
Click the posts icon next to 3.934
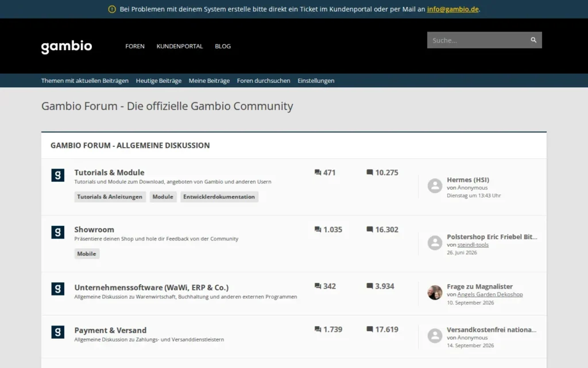370,286
